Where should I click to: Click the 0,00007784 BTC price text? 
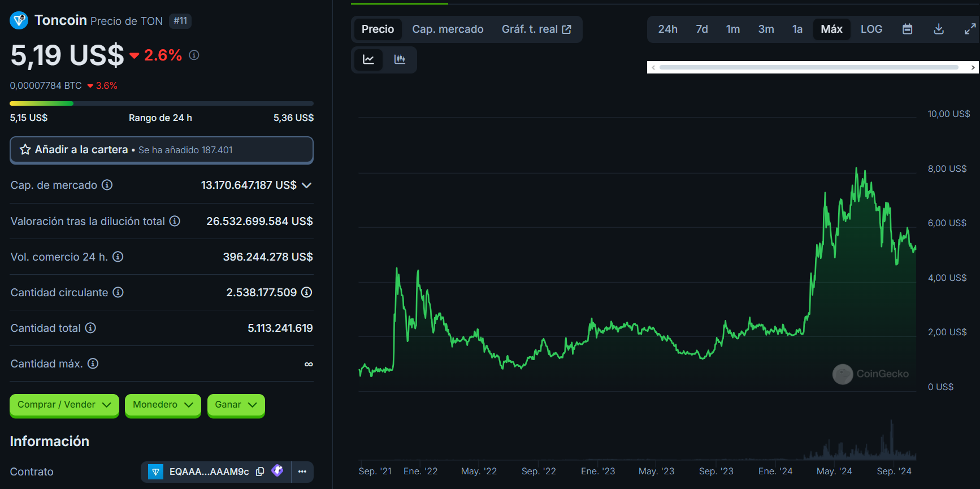(46, 85)
